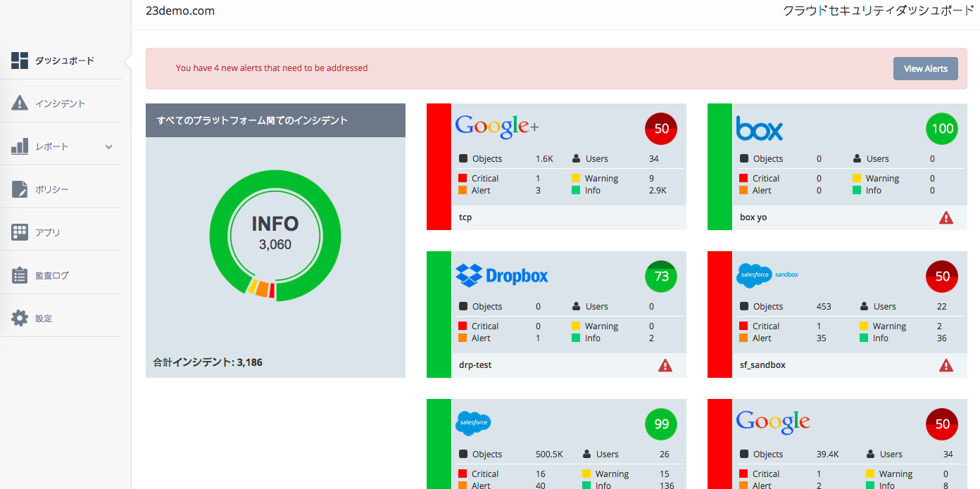Click the Objects value 39.4K on Google card
Image resolution: width=980 pixels, height=489 pixels.
coord(827,455)
